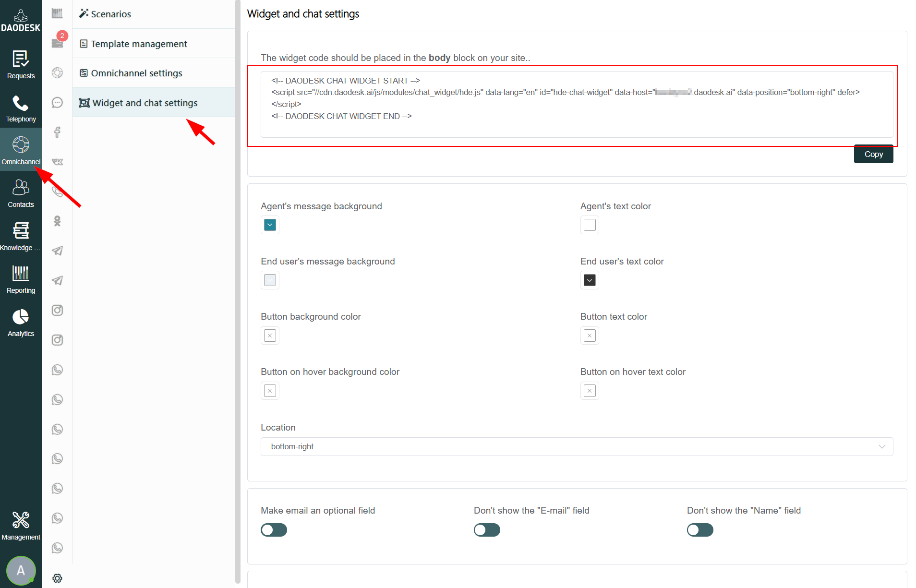Open the VK channel icon
916x588 pixels.
pyautogui.click(x=57, y=162)
